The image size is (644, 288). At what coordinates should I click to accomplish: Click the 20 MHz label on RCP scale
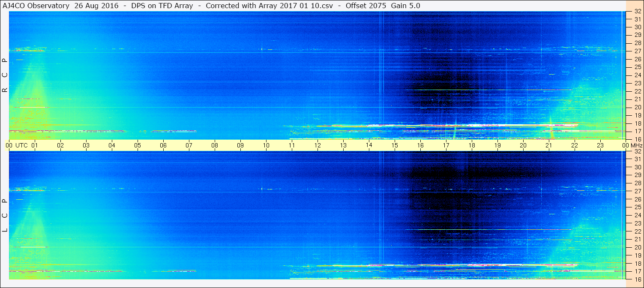637,107
